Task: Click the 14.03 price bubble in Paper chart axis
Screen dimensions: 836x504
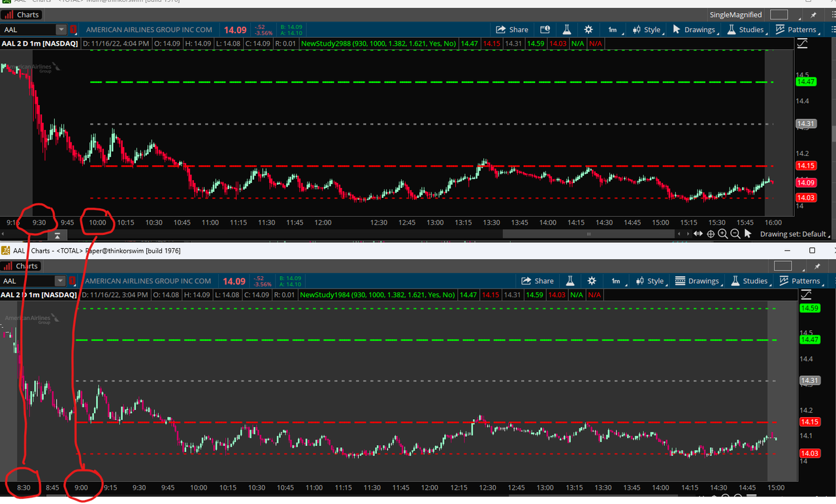Action: point(810,453)
